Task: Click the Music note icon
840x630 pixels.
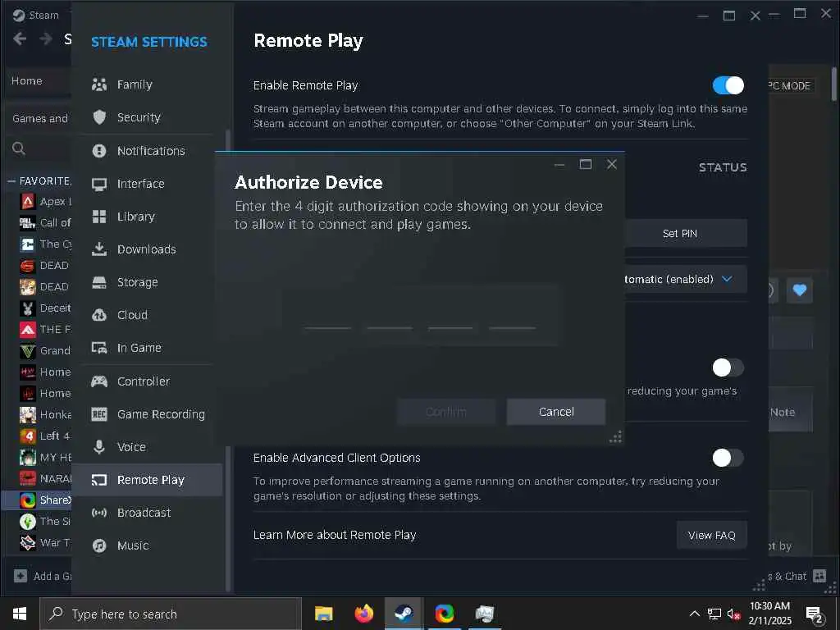Action: coord(99,546)
